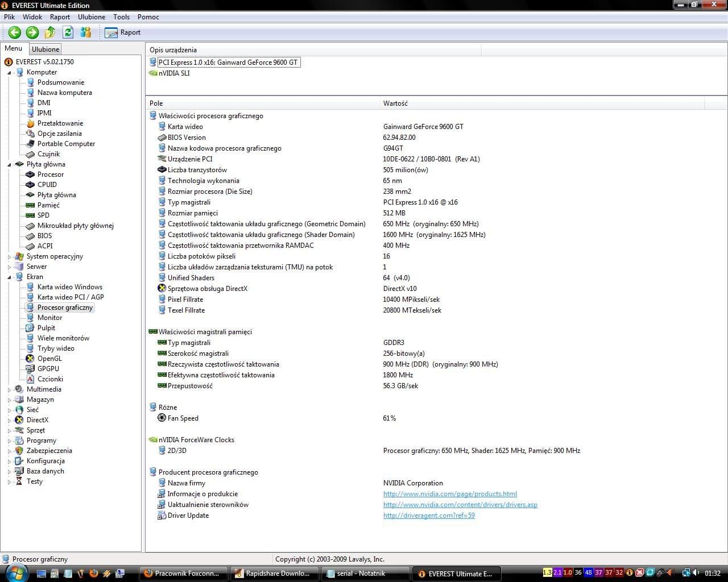The width and height of the screenshot is (728, 582).
Task: Select Karta wideo PCI / AGP item
Action: (x=71, y=297)
